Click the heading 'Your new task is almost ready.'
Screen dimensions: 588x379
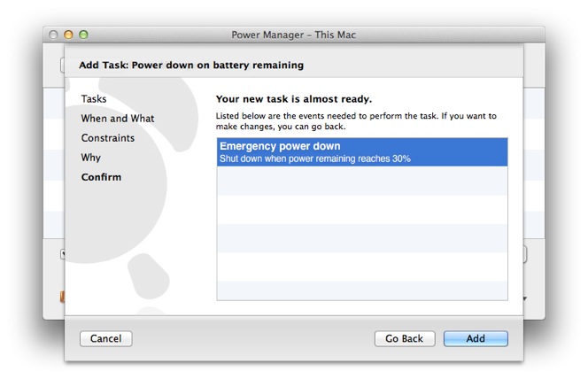tap(294, 99)
